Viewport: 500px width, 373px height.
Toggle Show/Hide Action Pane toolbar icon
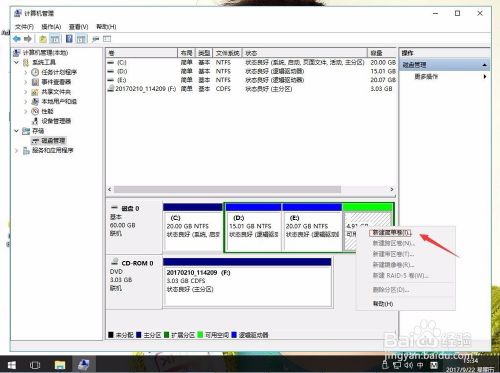pyautogui.click(x=81, y=39)
